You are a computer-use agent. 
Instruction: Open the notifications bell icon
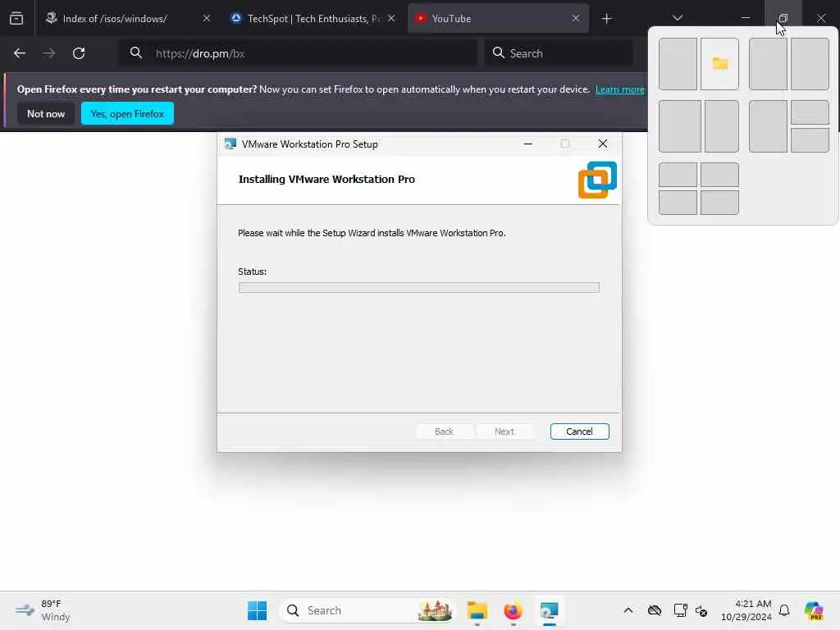(784, 610)
